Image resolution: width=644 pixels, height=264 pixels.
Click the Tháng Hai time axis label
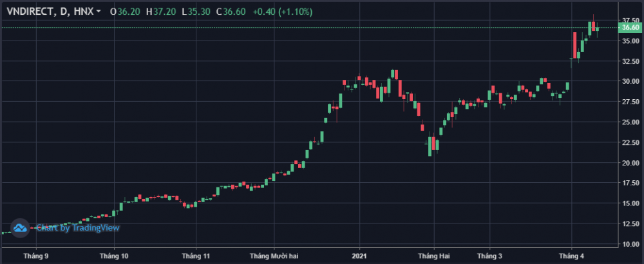(x=435, y=256)
